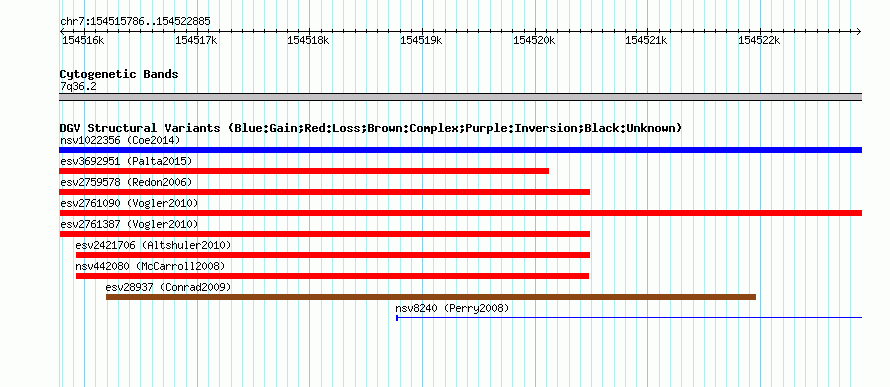Open the esv28937 (Conrad2009) label

[169, 287]
